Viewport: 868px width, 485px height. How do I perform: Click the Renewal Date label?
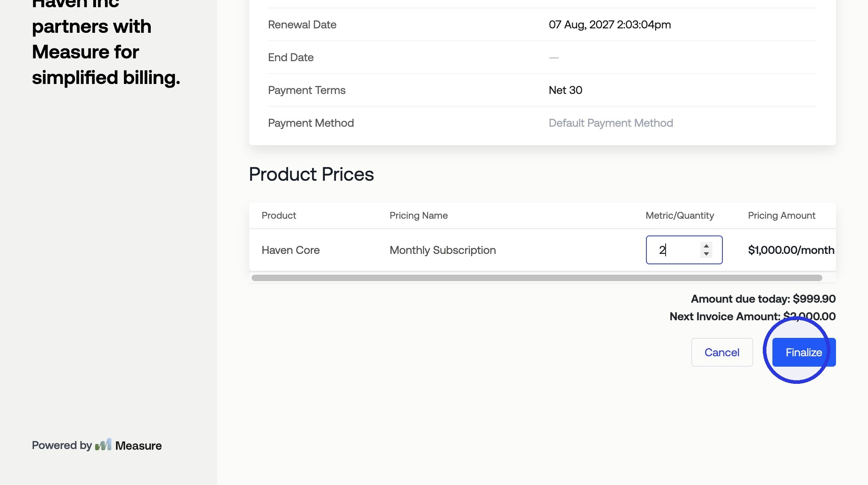(x=302, y=24)
